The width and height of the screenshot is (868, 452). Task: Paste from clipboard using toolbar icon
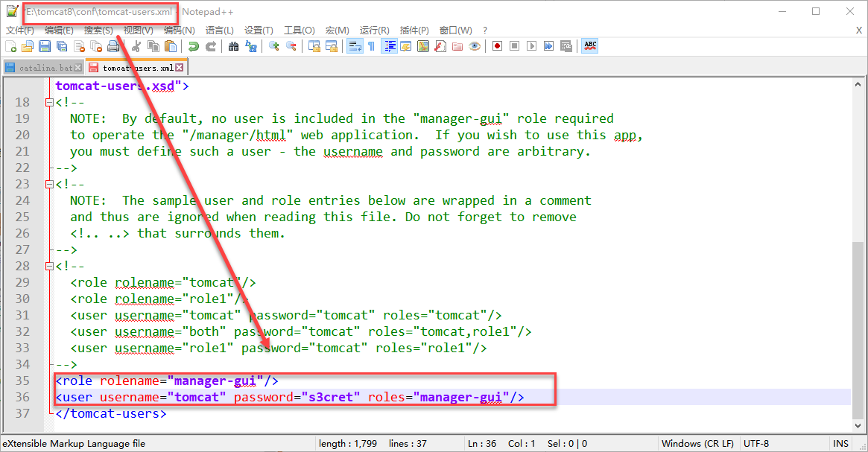pos(171,46)
